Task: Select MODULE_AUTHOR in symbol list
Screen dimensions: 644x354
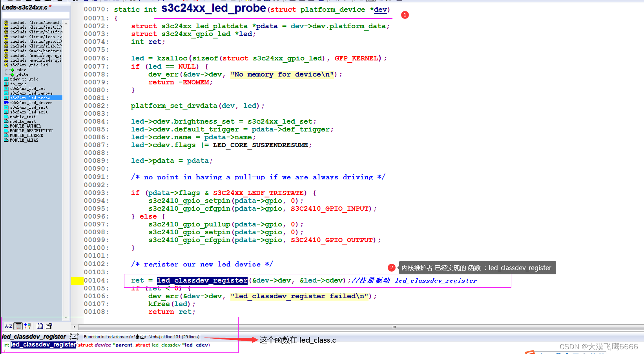Action: pyautogui.click(x=22, y=126)
